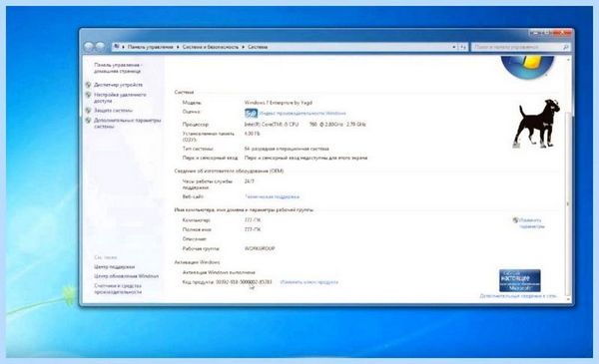
Task: Click the installed memory value 4,00 ГБ
Action: (x=252, y=134)
